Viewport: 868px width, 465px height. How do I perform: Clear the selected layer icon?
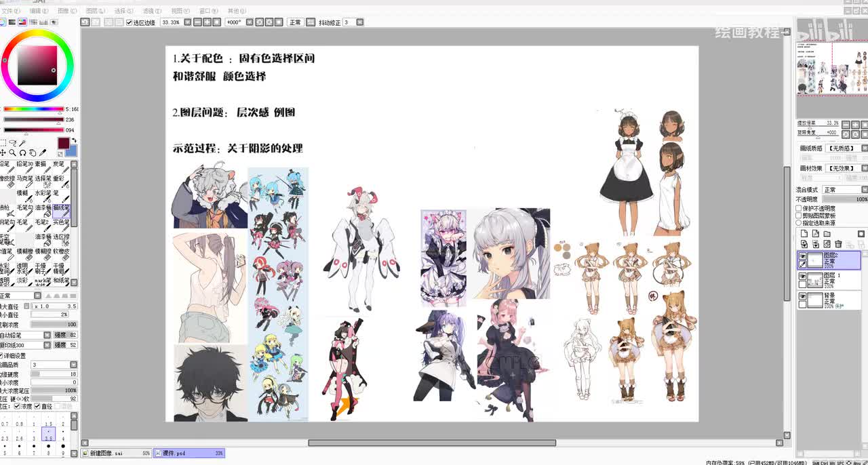click(x=827, y=244)
